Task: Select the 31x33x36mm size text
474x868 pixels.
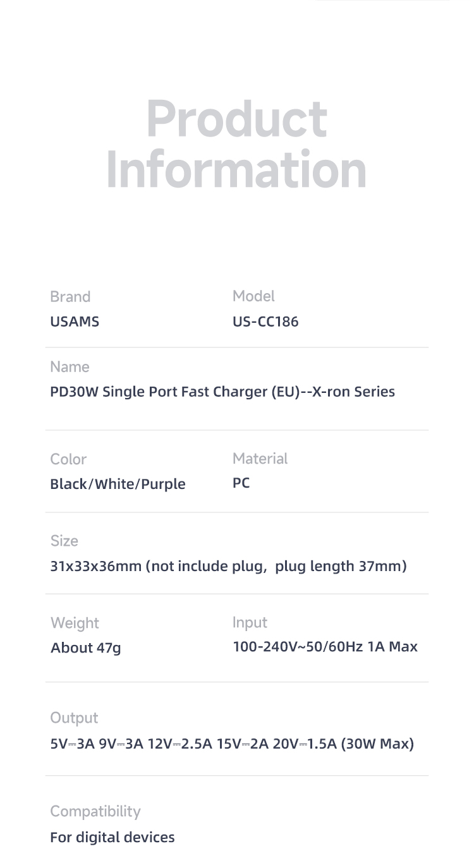Action: pos(228,566)
